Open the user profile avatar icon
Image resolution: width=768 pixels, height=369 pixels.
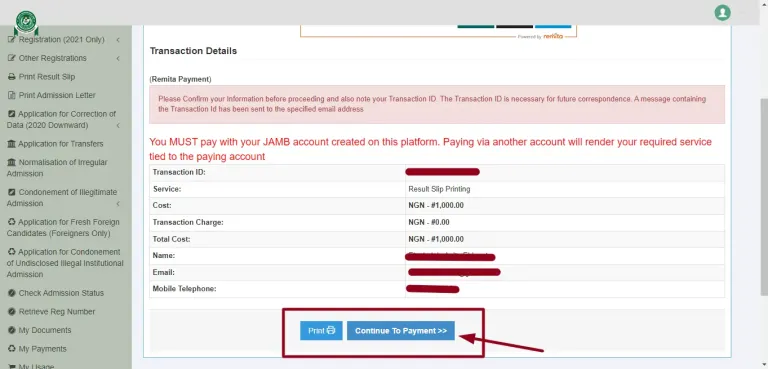coord(722,13)
